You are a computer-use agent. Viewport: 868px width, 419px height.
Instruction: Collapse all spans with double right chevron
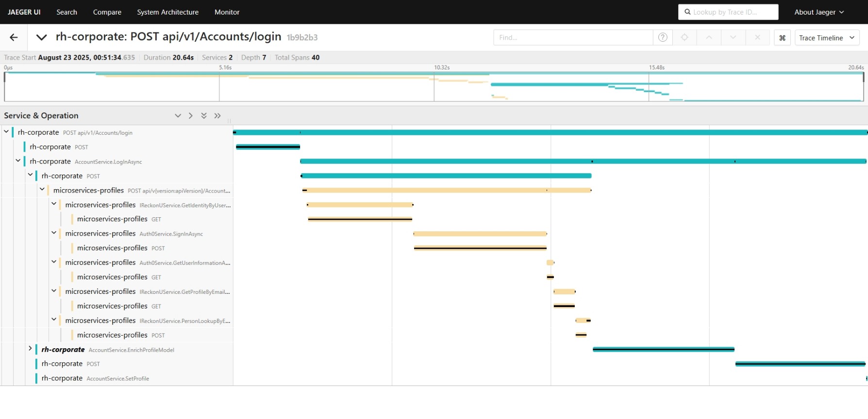pyautogui.click(x=217, y=116)
